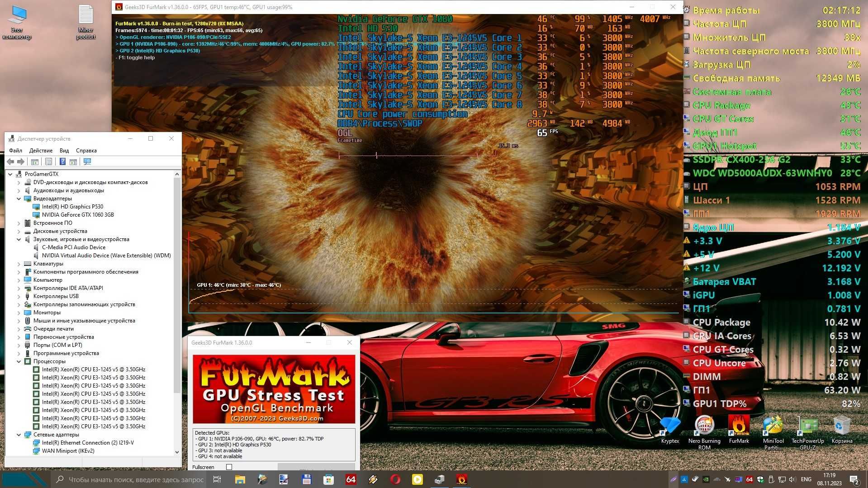Collapse the Процессоры node
The image size is (868, 488).
[x=19, y=361]
